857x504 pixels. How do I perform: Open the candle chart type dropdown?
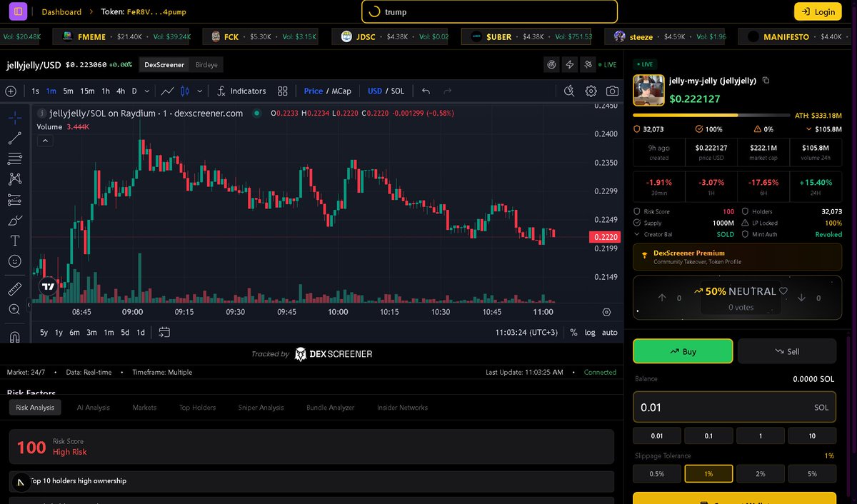[199, 91]
